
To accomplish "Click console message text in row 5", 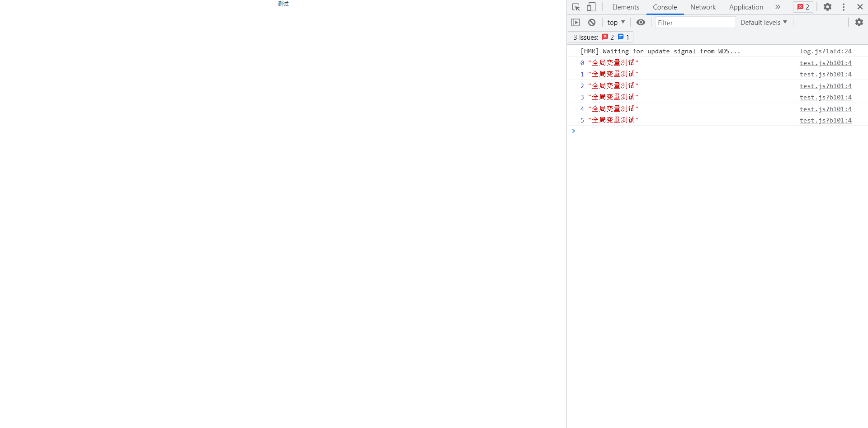I will click(x=613, y=120).
